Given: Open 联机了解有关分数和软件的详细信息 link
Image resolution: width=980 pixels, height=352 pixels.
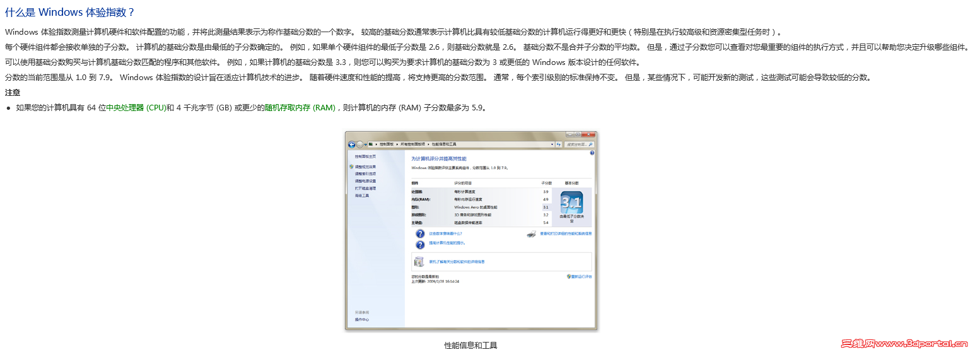Looking at the screenshot, I should pos(457,261).
